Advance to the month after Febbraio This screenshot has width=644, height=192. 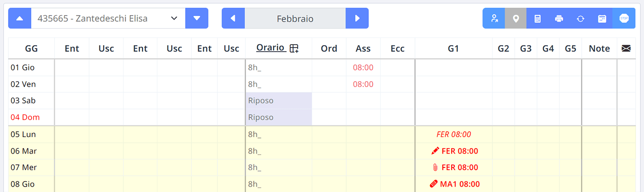tap(357, 18)
